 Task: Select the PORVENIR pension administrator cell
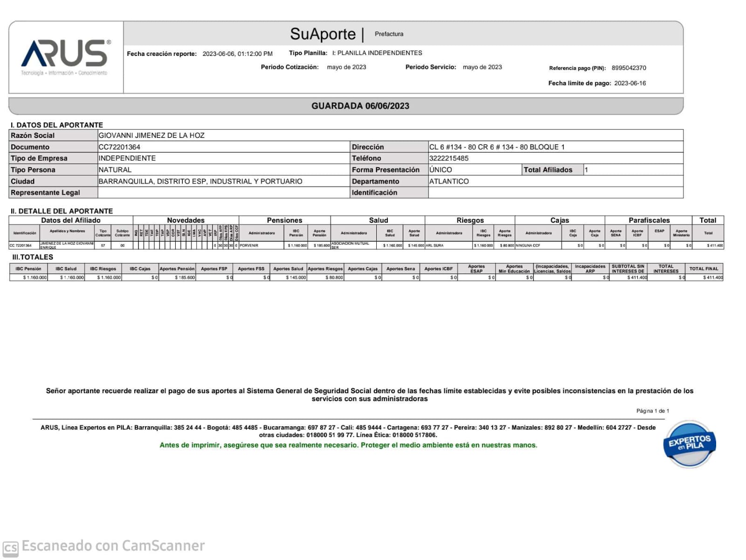coord(249,246)
